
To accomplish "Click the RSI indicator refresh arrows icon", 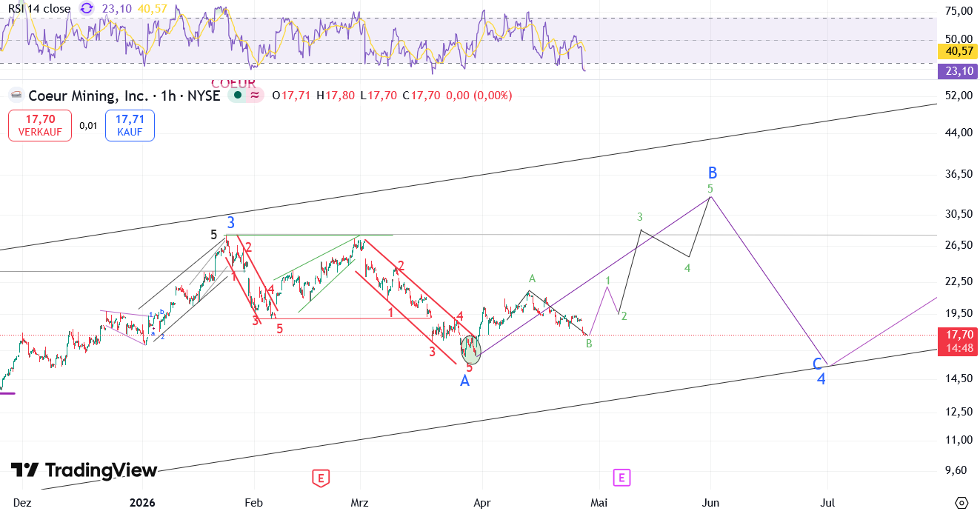I will point(87,9).
